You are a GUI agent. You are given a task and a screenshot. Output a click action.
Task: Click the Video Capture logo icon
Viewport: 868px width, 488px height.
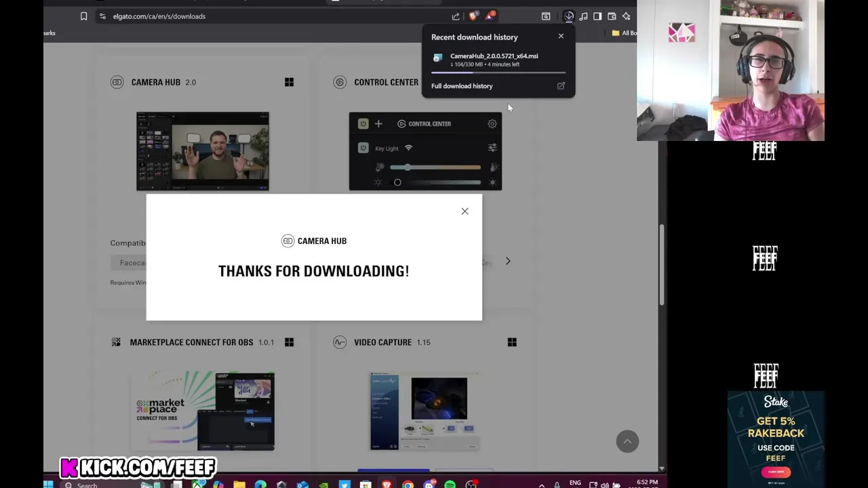[x=340, y=342]
